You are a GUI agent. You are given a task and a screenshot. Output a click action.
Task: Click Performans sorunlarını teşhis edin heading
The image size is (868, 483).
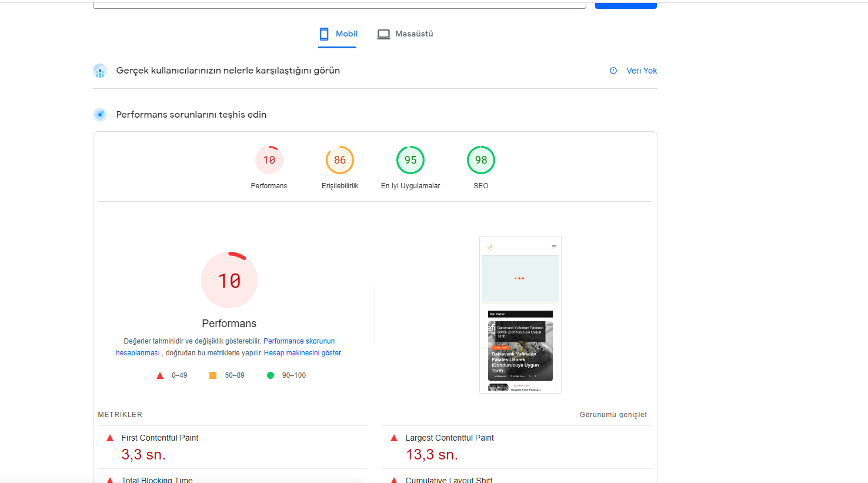coord(191,115)
